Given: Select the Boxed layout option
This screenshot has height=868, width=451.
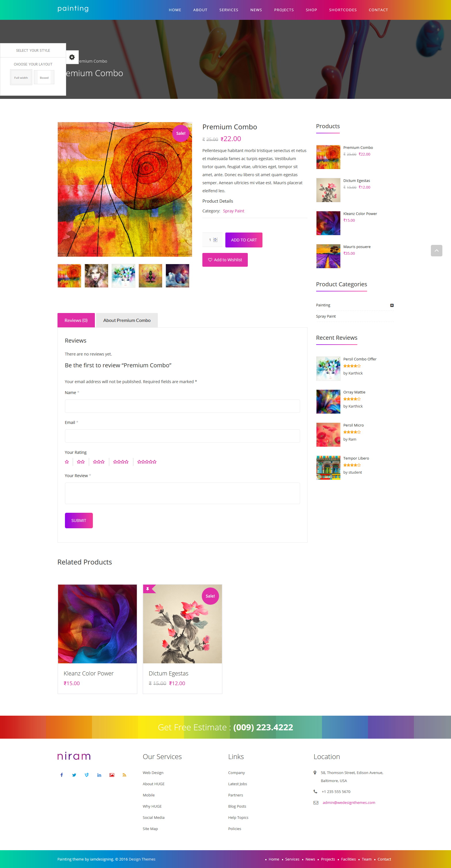Looking at the screenshot, I should pos(44,78).
